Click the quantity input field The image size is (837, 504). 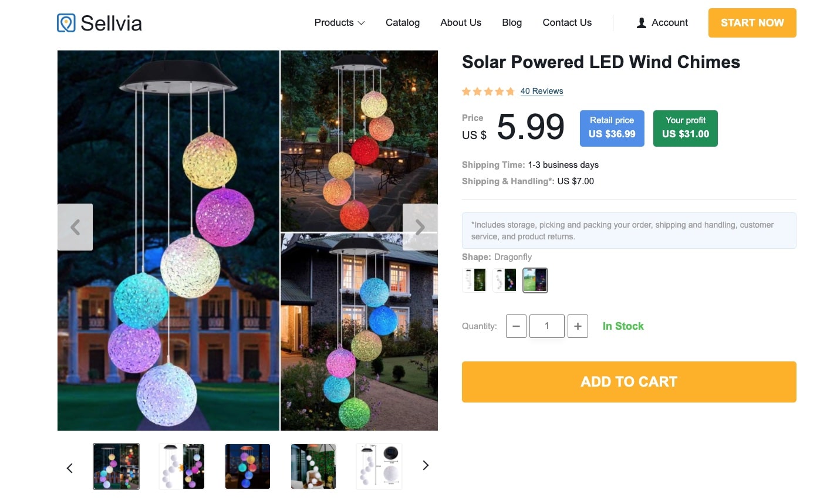click(x=546, y=326)
